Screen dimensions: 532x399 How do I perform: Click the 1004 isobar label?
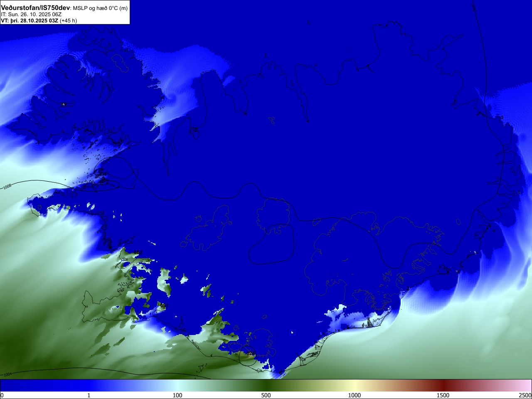tap(7, 374)
